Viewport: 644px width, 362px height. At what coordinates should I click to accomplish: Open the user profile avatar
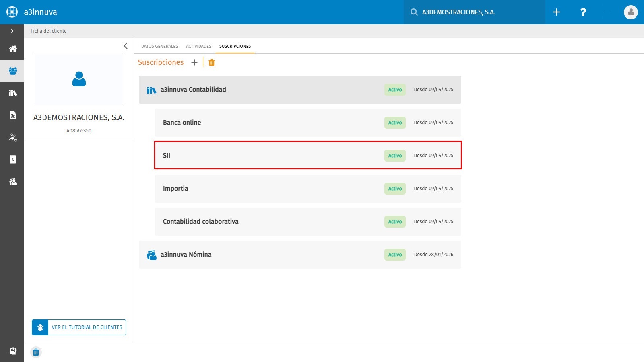pyautogui.click(x=631, y=12)
